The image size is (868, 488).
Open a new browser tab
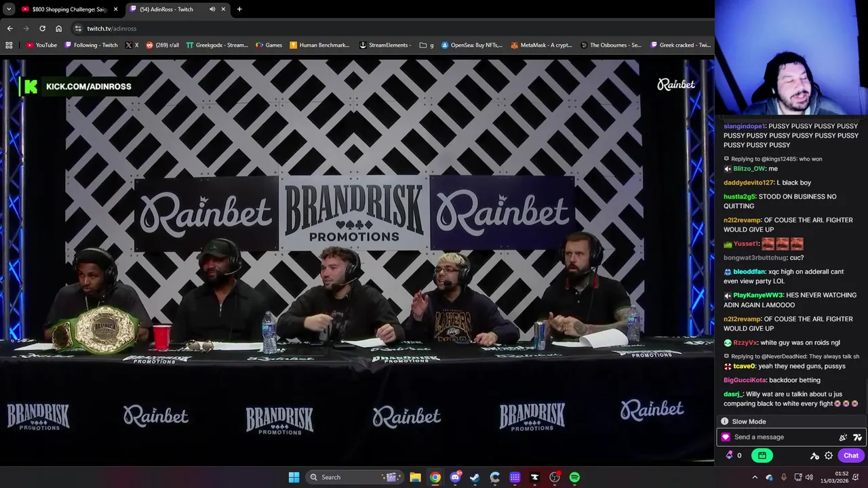tap(239, 9)
